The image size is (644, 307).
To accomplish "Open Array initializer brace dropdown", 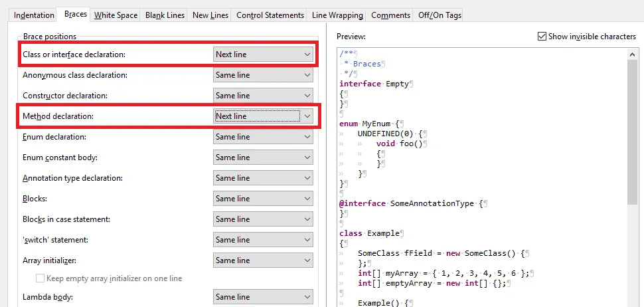I will pyautogui.click(x=263, y=260).
